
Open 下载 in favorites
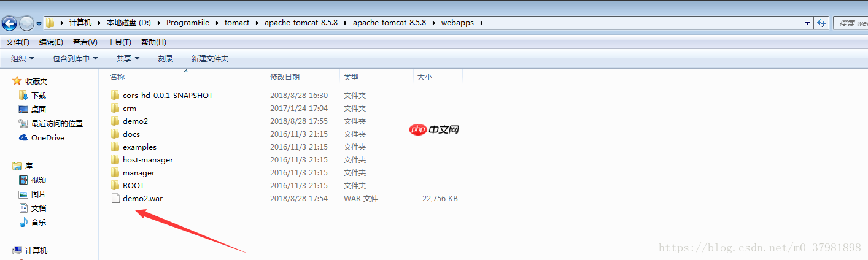(x=39, y=95)
